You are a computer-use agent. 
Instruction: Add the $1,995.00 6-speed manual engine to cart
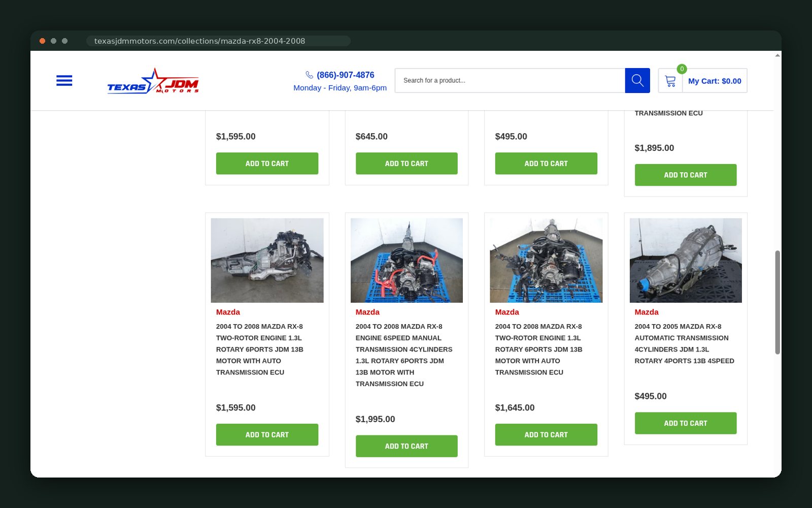click(x=407, y=446)
